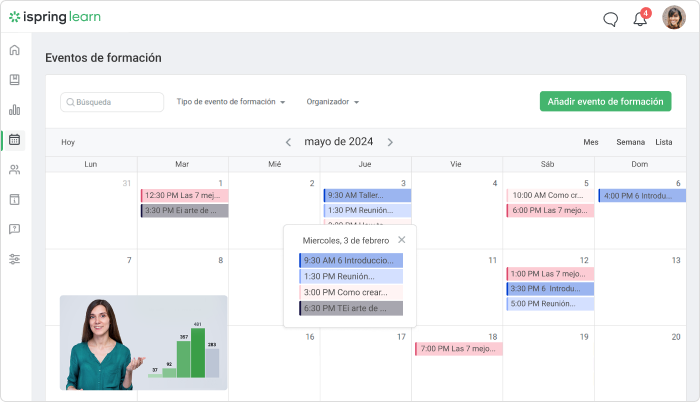The height and width of the screenshot is (402, 700).
Task: Open 6:00 PM Las 7 mejo... event
Action: click(x=550, y=210)
